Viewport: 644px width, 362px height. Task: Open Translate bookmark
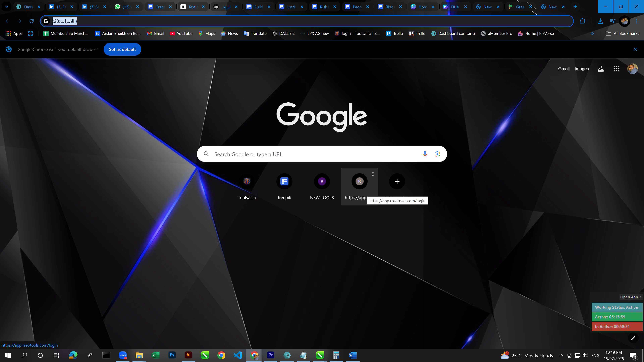coord(255,34)
